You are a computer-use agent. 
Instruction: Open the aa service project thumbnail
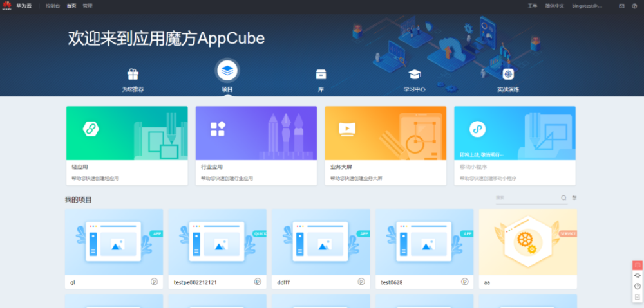[x=528, y=242]
